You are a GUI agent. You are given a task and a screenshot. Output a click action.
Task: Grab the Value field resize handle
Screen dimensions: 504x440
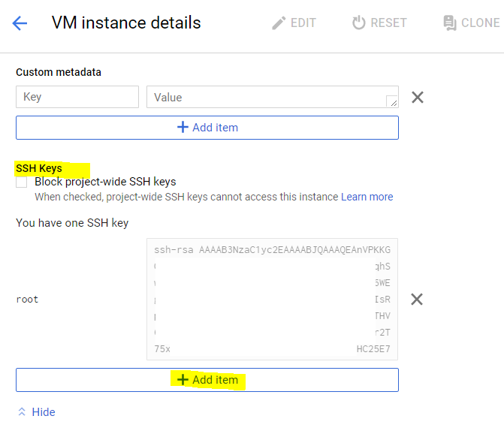392,102
